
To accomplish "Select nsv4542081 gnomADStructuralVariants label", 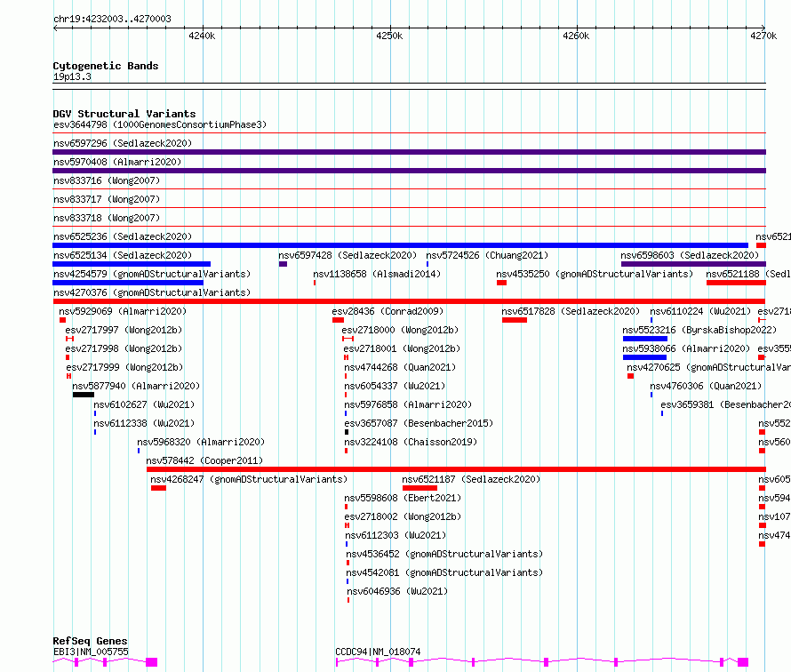I will coord(444,572).
